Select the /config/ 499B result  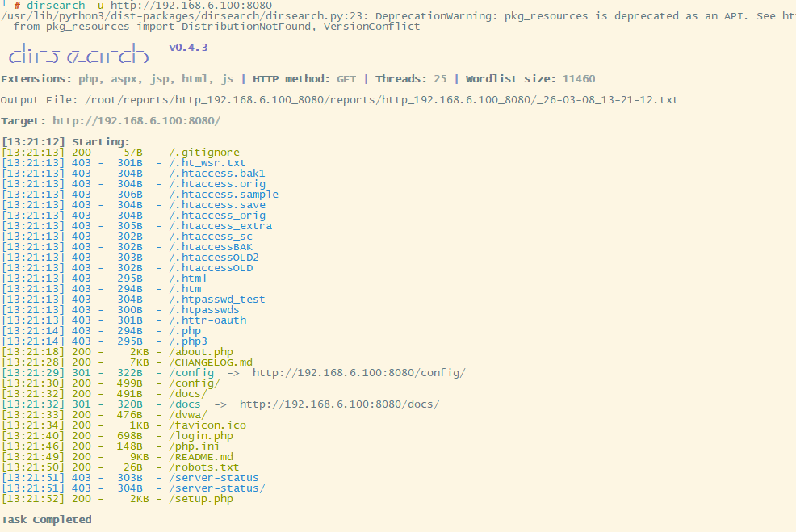pyautogui.click(x=195, y=383)
